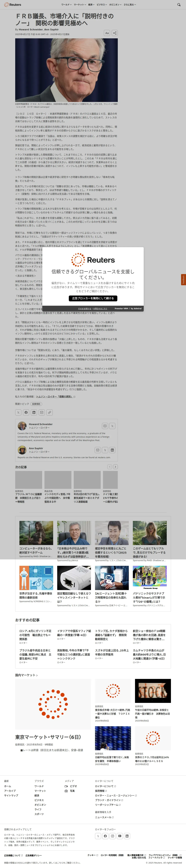Open 広告掲載ポリシー footer link

tap(34, 856)
